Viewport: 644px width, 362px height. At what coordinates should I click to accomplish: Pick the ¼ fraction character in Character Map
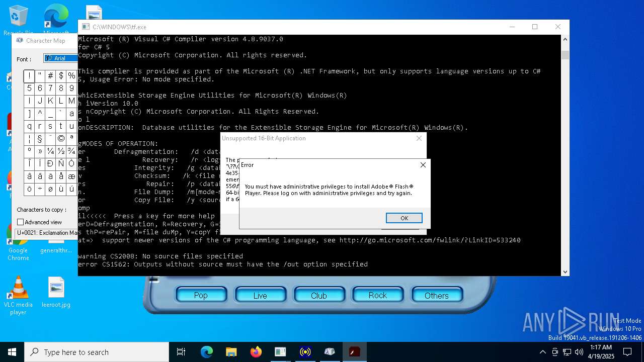[50, 151]
